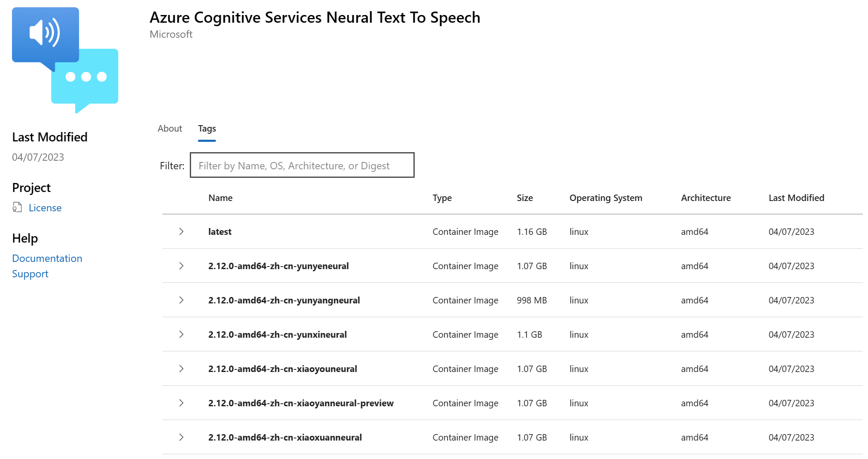This screenshot has width=868, height=459.
Task: Open the Documentation link
Action: click(x=47, y=258)
